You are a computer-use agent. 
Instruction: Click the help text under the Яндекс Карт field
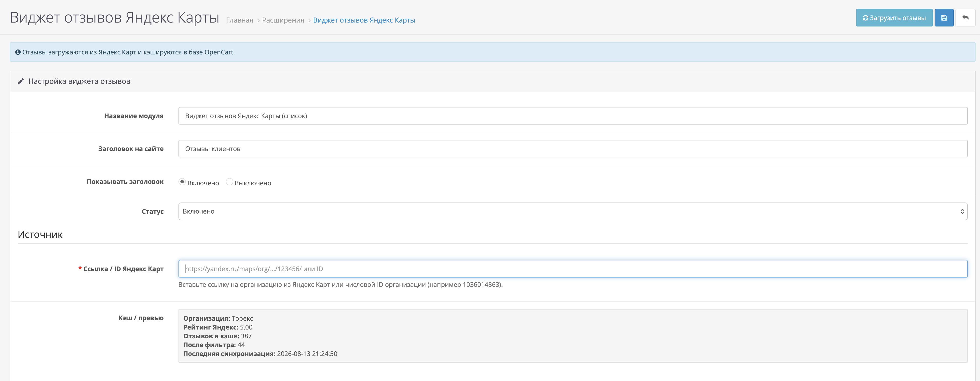pyautogui.click(x=340, y=284)
